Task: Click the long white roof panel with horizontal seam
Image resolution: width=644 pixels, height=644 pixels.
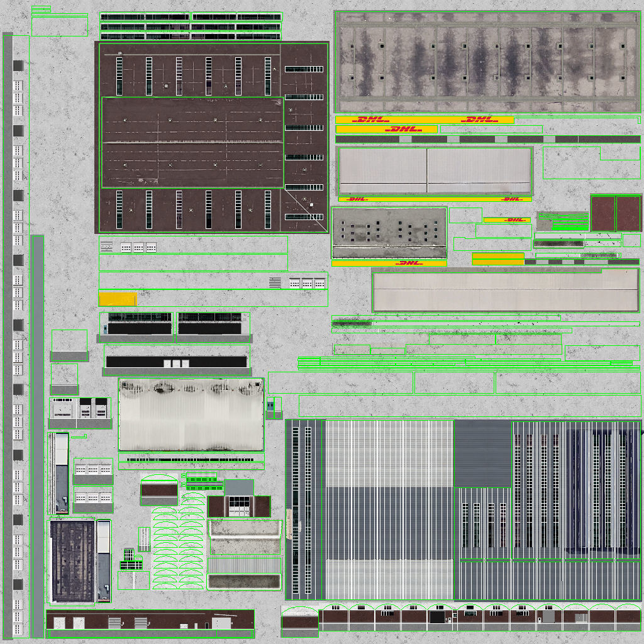Action: click(x=506, y=291)
